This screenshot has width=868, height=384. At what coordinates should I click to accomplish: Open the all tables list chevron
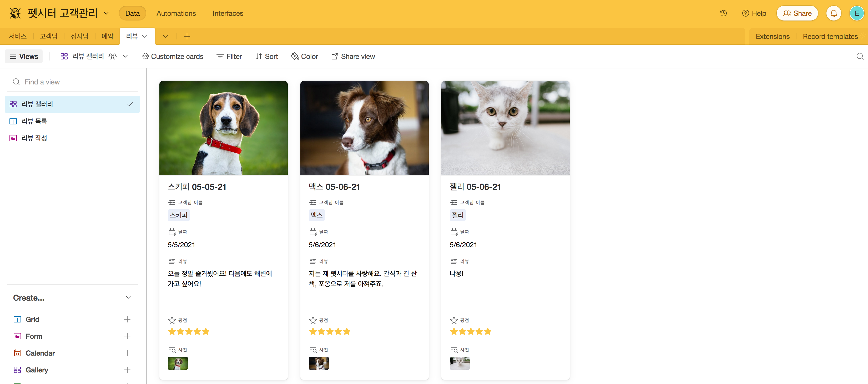[x=165, y=36]
